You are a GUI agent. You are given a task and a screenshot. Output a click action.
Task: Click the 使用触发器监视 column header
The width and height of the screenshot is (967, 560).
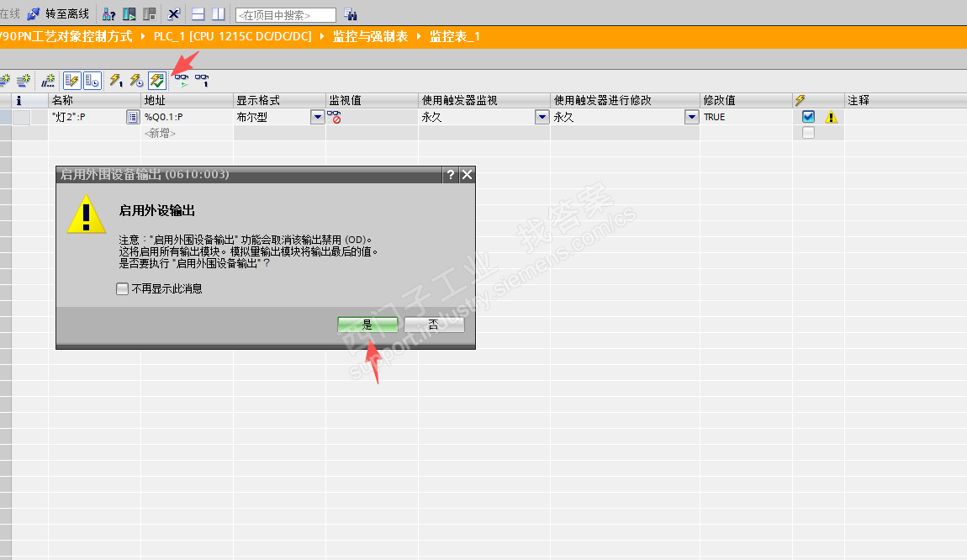[x=484, y=100]
